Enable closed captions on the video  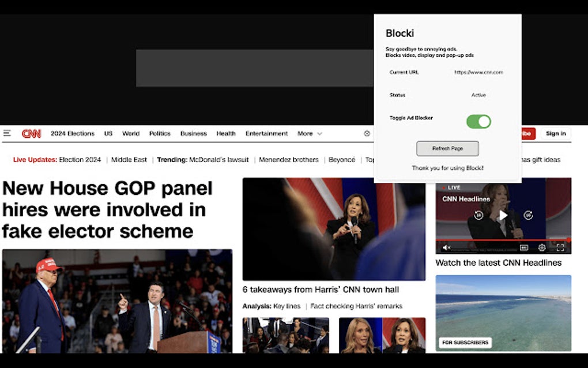(x=523, y=247)
